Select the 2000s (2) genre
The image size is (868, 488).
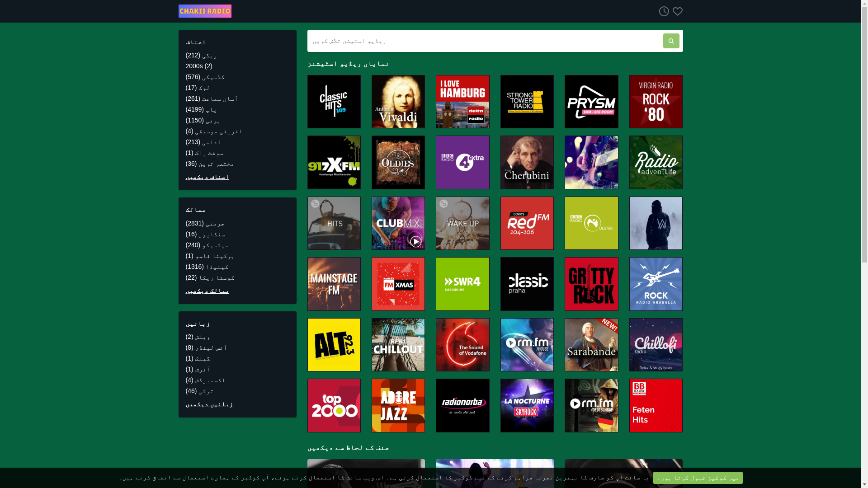pos(199,66)
